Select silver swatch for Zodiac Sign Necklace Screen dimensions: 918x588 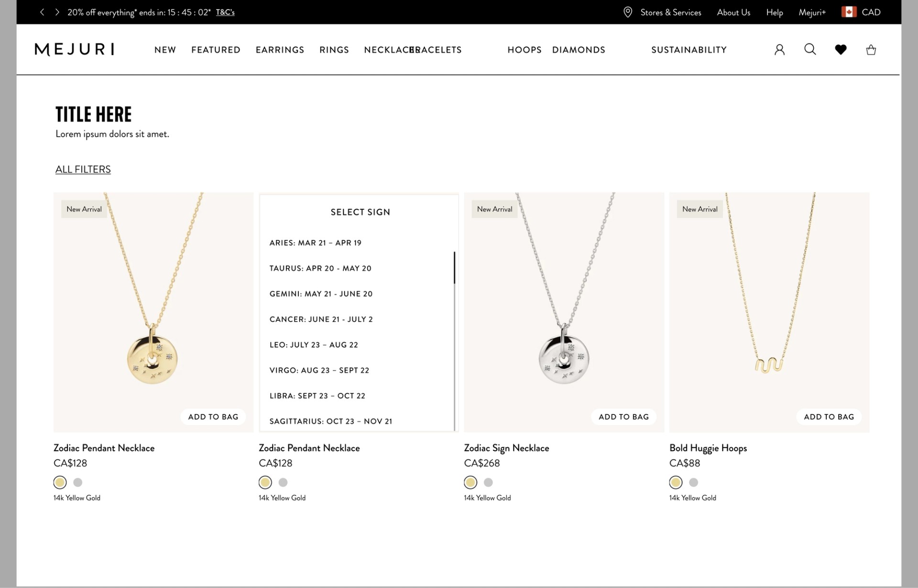[488, 482]
